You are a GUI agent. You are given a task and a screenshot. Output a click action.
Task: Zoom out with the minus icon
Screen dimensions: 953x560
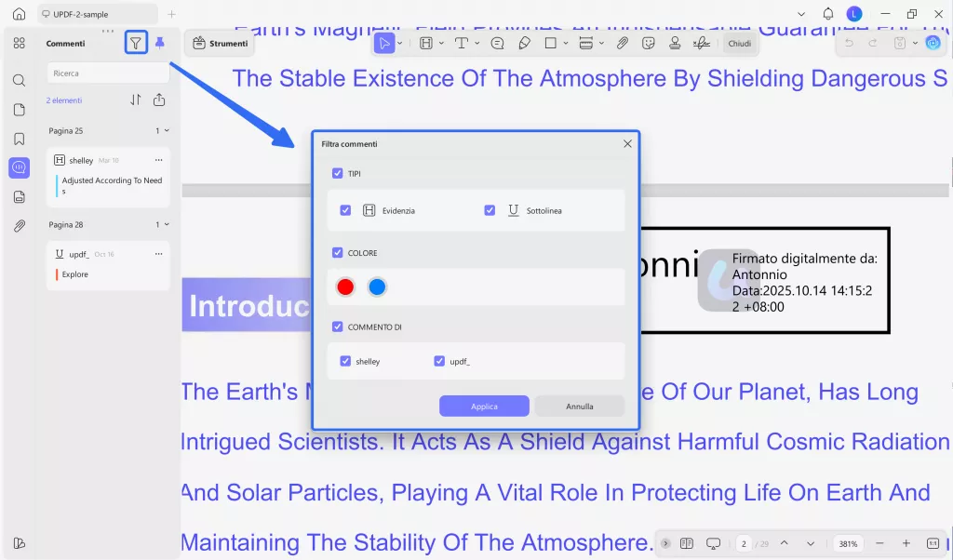tap(879, 543)
